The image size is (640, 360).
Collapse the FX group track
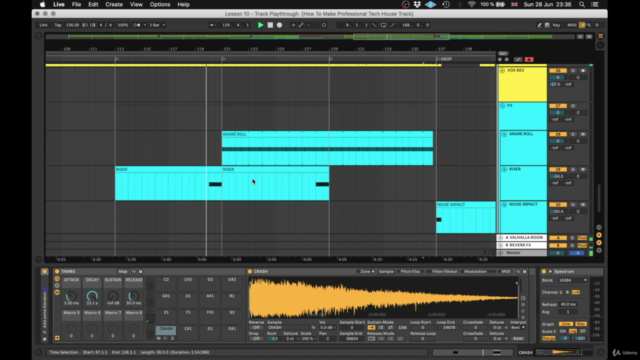coord(502,106)
